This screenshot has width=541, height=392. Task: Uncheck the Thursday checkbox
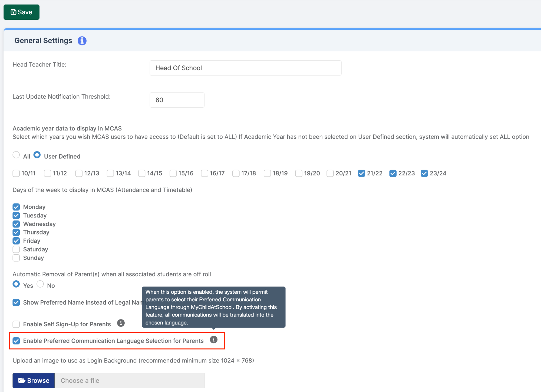(x=16, y=232)
